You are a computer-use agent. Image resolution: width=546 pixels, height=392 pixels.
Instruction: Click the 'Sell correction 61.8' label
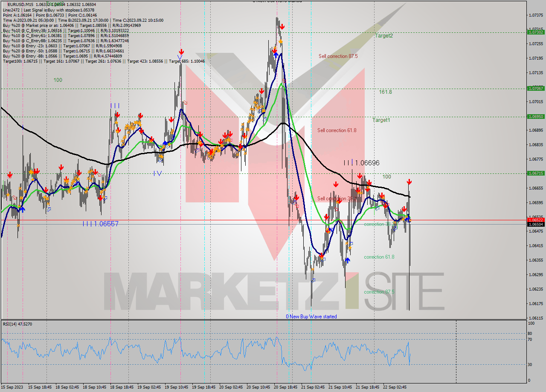(x=337, y=130)
